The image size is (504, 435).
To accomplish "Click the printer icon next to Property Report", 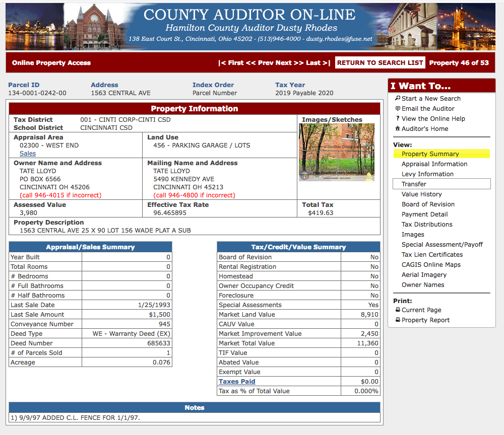I will 398,320.
